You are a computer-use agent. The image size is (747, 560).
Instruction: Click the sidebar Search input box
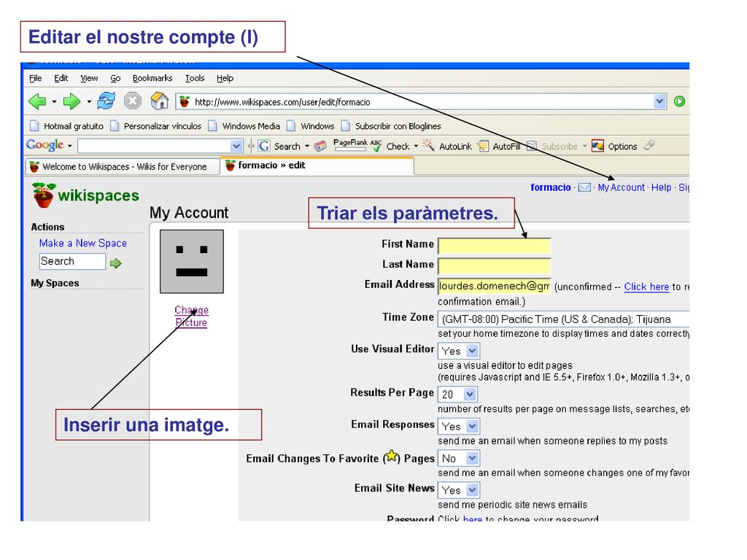coord(72,262)
